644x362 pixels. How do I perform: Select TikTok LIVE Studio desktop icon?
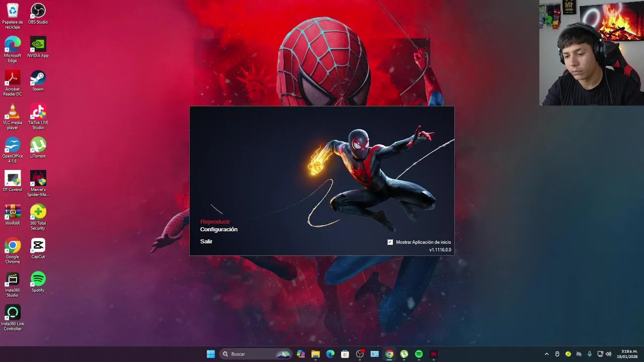click(x=38, y=117)
